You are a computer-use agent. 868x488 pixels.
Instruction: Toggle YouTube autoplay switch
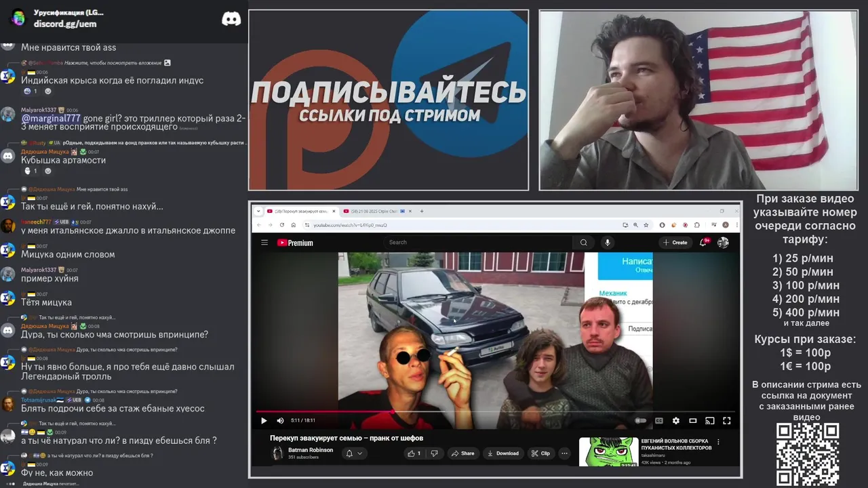point(640,420)
